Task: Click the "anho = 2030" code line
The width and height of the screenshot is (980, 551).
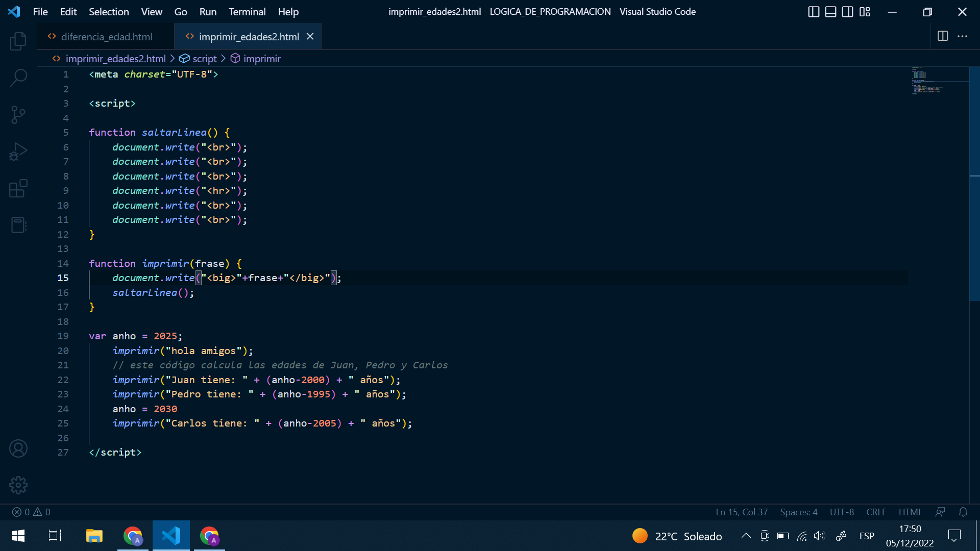Action: click(x=145, y=409)
